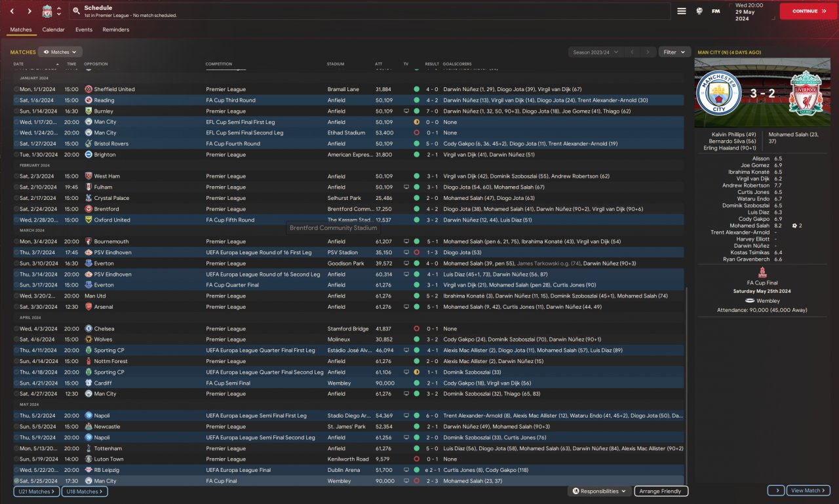The image size is (839, 504).
Task: Go forward using the right navigation arrow
Action: click(x=29, y=11)
